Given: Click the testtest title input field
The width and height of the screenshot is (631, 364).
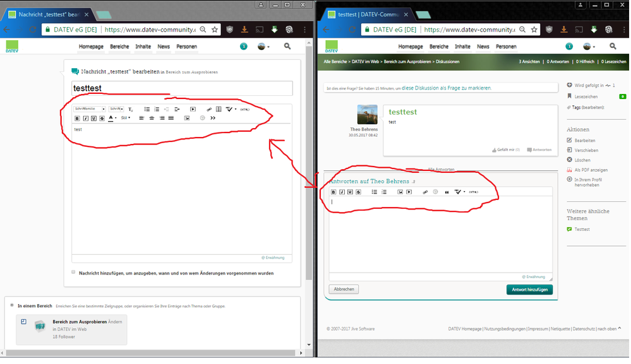Looking at the screenshot, I should click(182, 88).
